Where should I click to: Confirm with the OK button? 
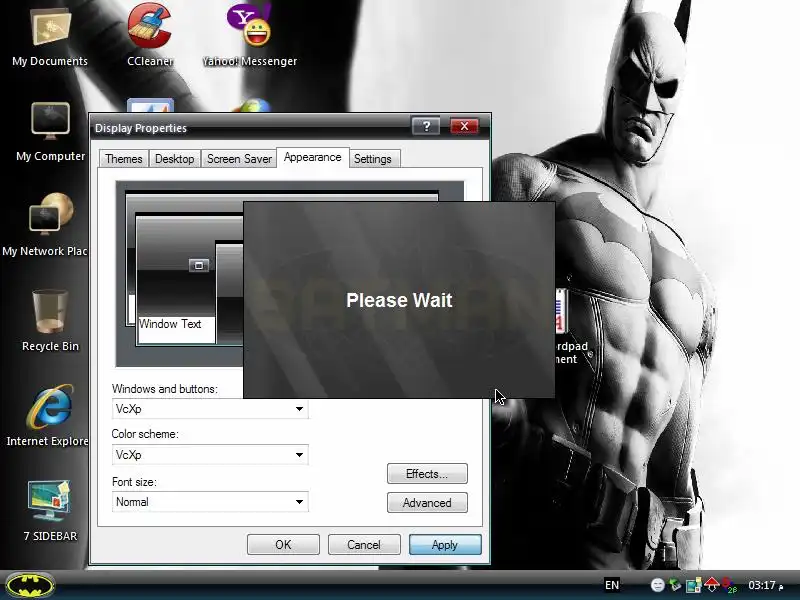(283, 544)
